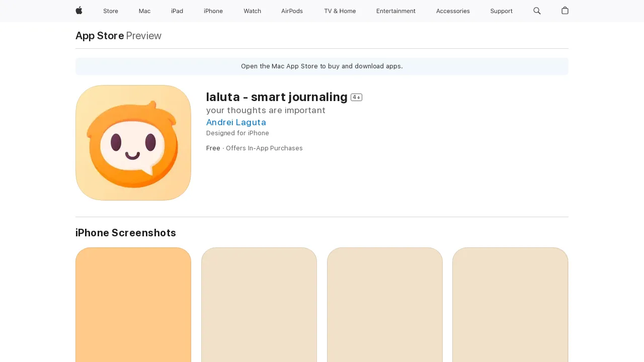Open the Entertainment menu item
Viewport: 644px width, 362px height.
(396, 11)
